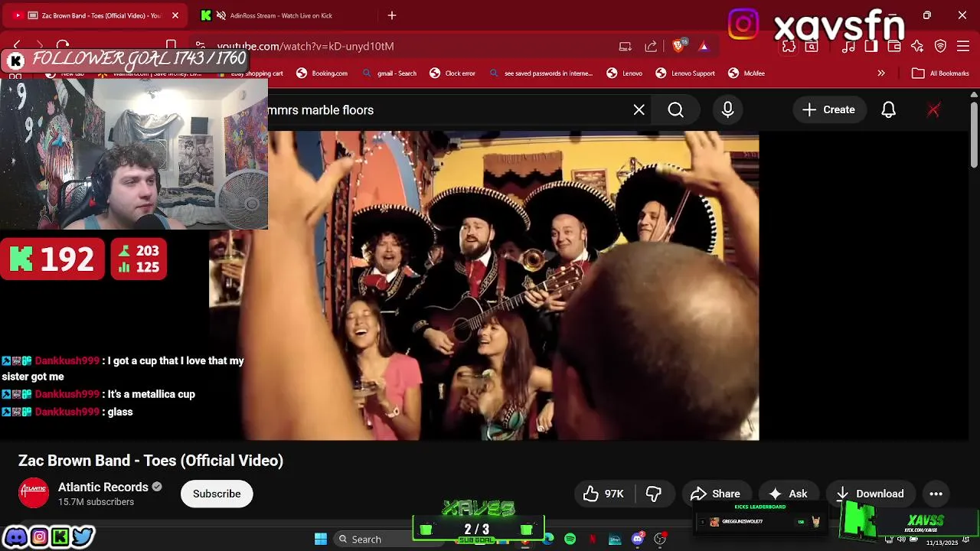Screen dimensions: 980x551
Task: Click the share page icon in address bar
Action: (651, 46)
